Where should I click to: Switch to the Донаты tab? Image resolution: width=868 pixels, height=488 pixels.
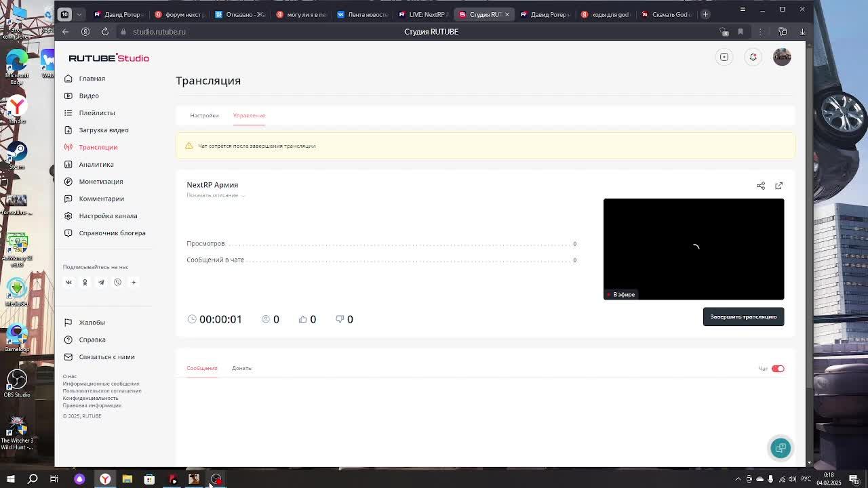[241, 368]
